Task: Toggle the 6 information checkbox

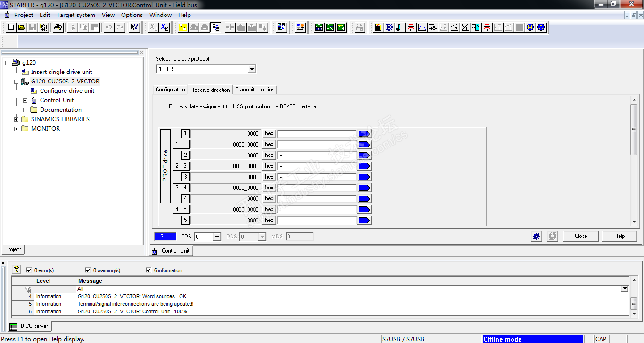Action: [149, 270]
